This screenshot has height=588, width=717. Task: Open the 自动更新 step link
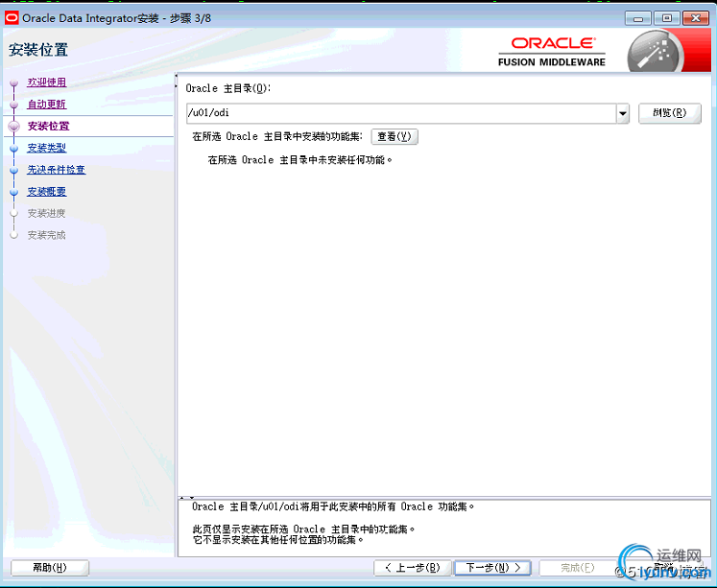coord(47,105)
